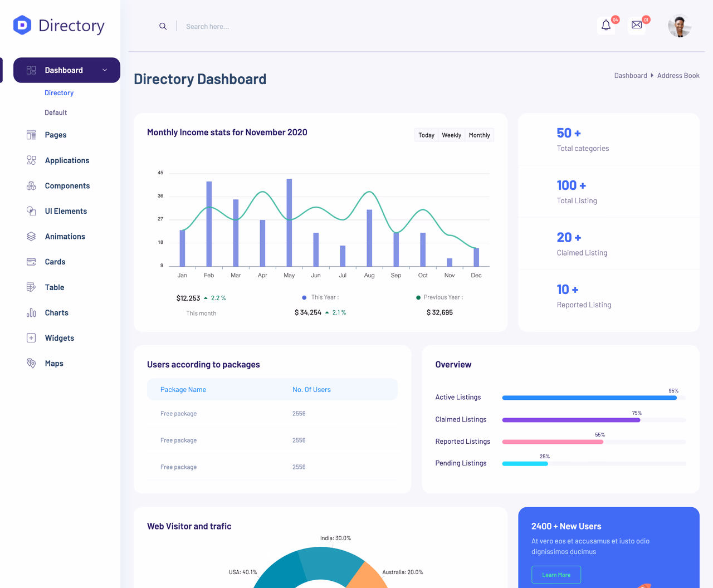Click the Components cubes icon
Screen dimensions: 713x588
point(31,185)
